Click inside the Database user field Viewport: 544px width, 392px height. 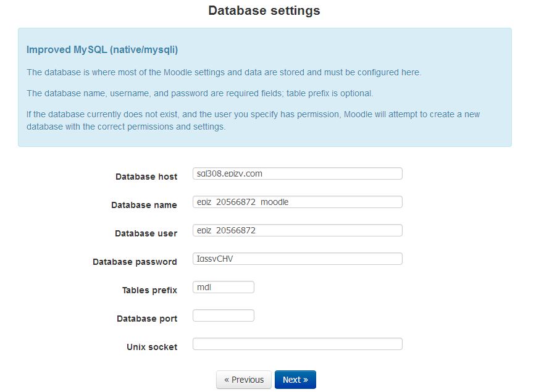pos(298,230)
